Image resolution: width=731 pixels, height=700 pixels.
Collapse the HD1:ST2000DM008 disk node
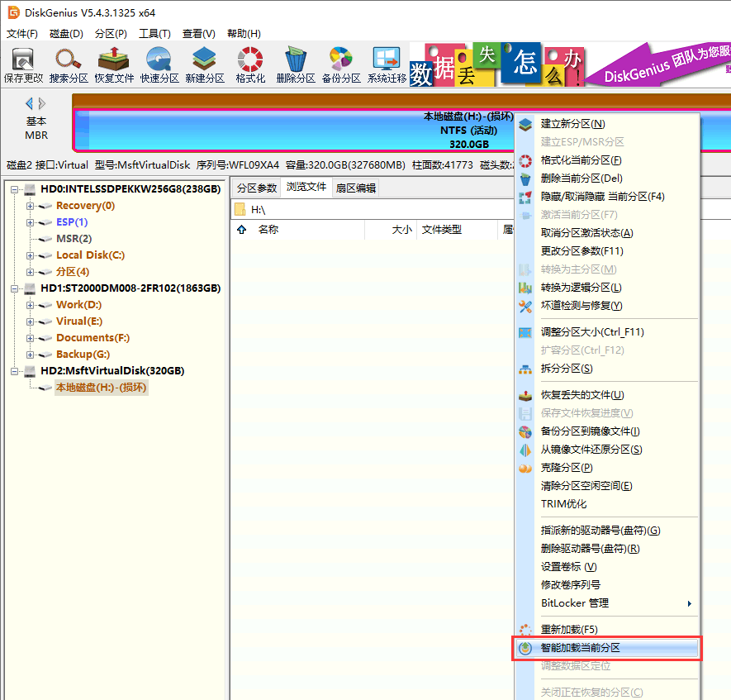click(16, 288)
